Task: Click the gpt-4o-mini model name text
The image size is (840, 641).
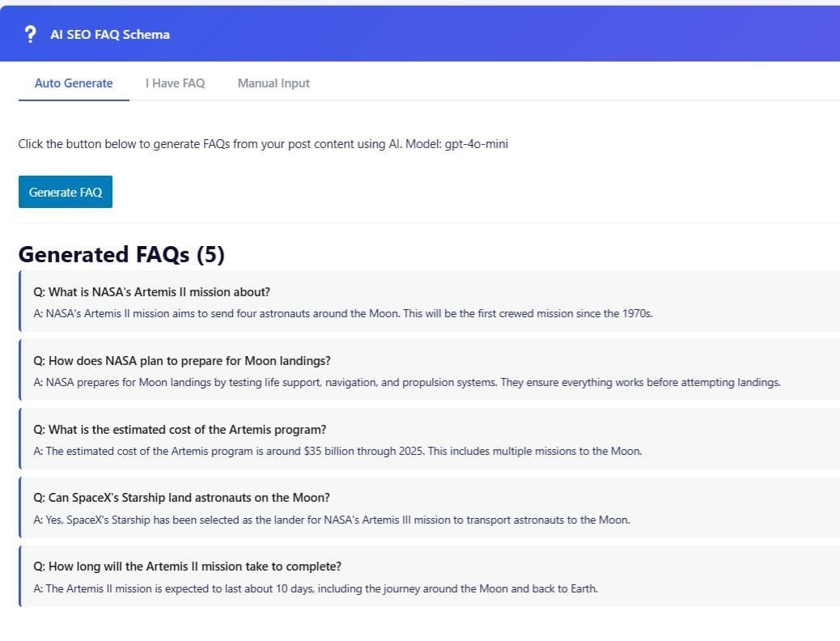Action: pyautogui.click(x=477, y=143)
